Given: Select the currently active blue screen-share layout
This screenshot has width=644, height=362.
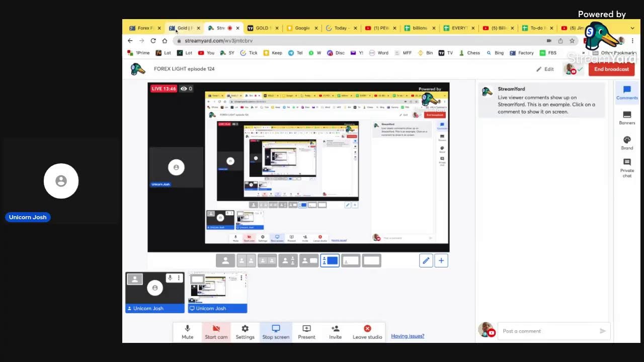Looking at the screenshot, I should click(x=330, y=260).
